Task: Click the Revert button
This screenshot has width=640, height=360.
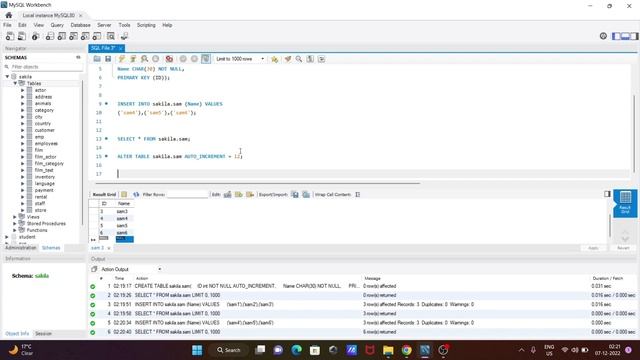Action: [x=623, y=248]
